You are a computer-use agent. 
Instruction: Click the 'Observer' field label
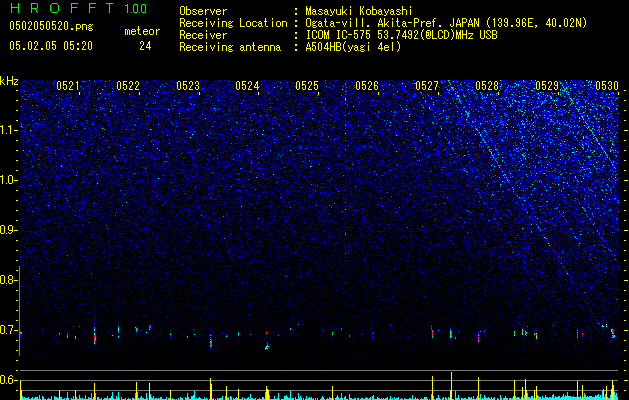pyautogui.click(x=203, y=11)
